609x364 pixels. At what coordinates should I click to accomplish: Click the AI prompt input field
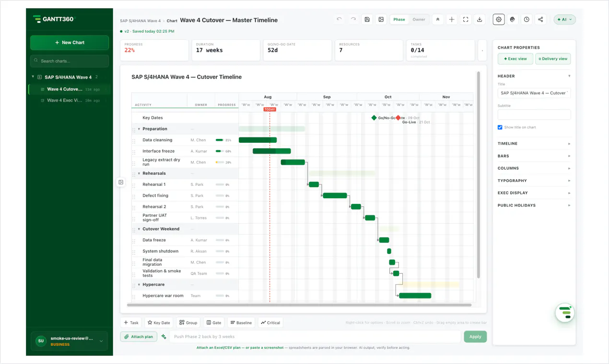click(316, 337)
